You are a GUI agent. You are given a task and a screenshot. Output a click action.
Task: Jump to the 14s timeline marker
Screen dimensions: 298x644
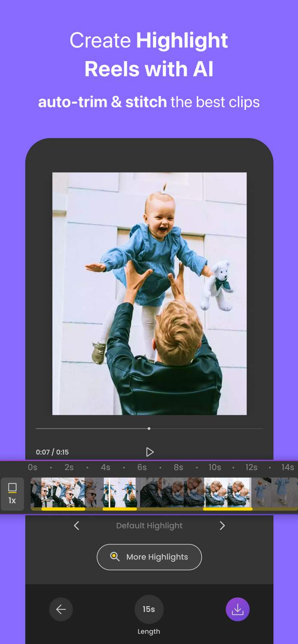tap(288, 467)
